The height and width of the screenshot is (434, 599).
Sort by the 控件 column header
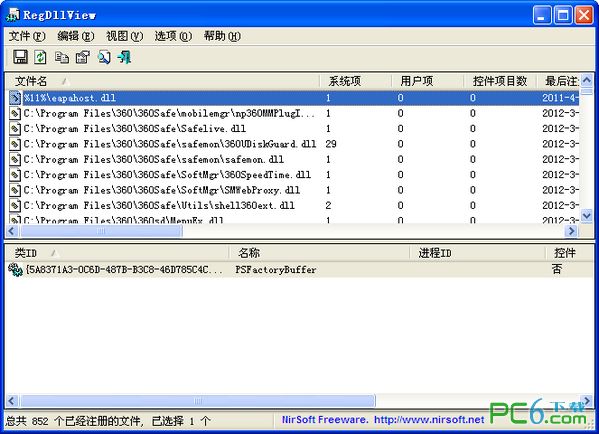(569, 253)
